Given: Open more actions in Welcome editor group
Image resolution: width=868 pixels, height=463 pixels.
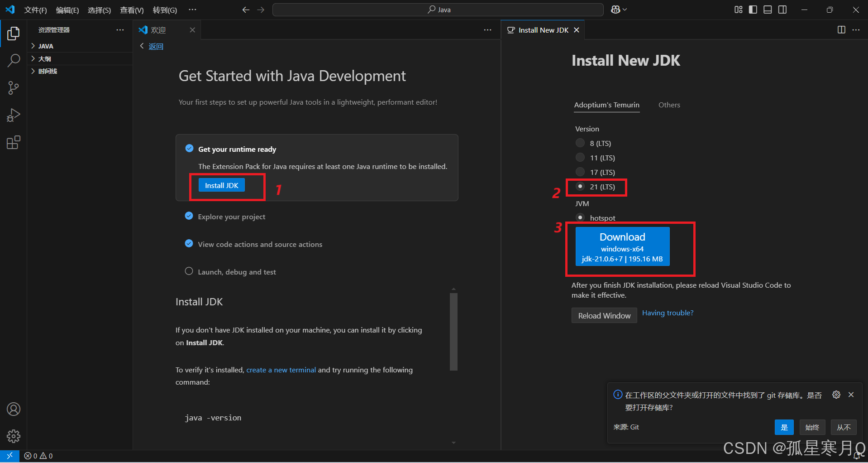Looking at the screenshot, I should pos(487,30).
